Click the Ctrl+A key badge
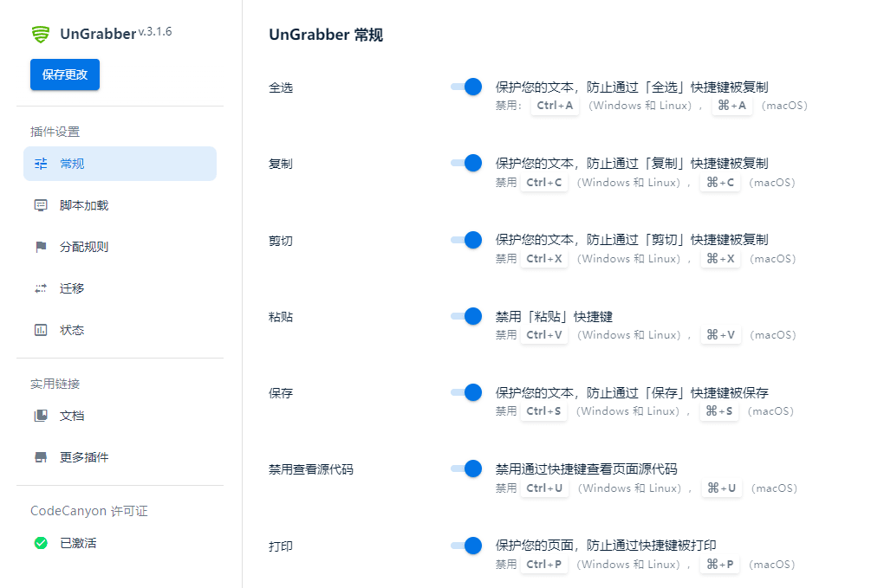The image size is (871, 588). click(x=555, y=106)
